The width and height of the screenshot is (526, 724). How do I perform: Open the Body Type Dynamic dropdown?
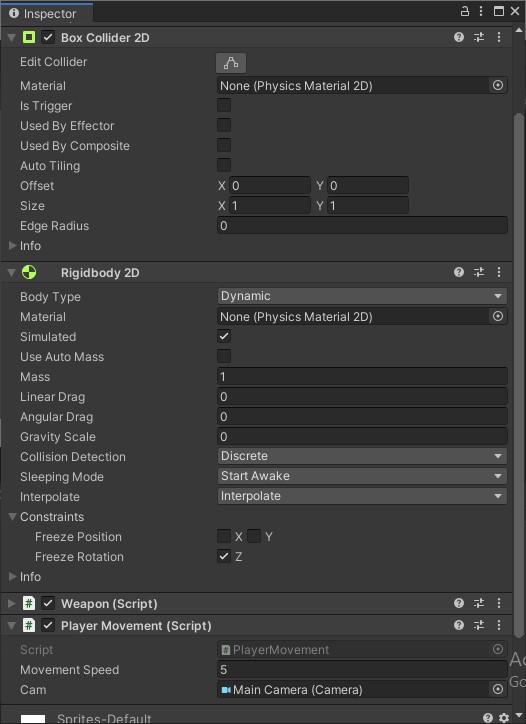[362, 296]
